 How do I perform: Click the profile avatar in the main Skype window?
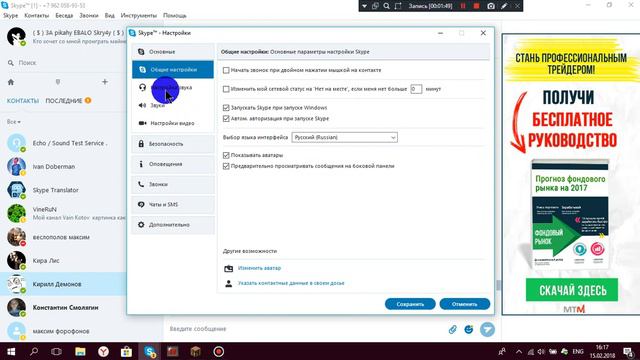(16, 36)
